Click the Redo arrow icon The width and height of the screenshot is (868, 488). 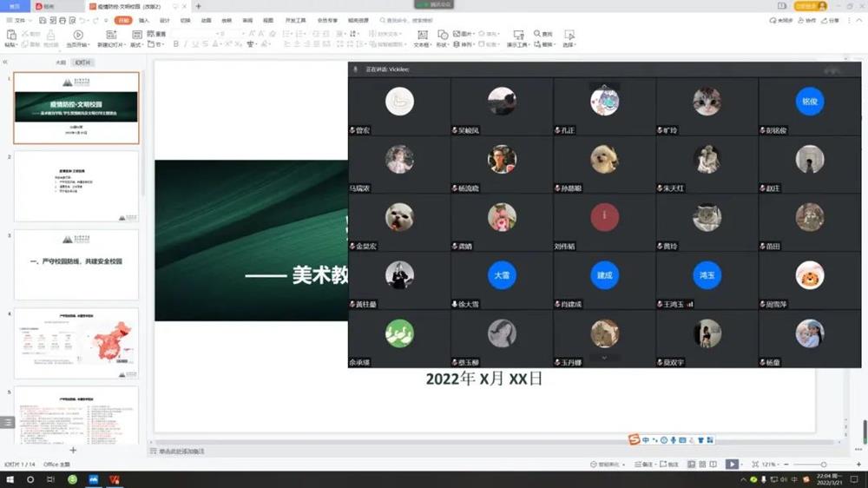pos(95,21)
